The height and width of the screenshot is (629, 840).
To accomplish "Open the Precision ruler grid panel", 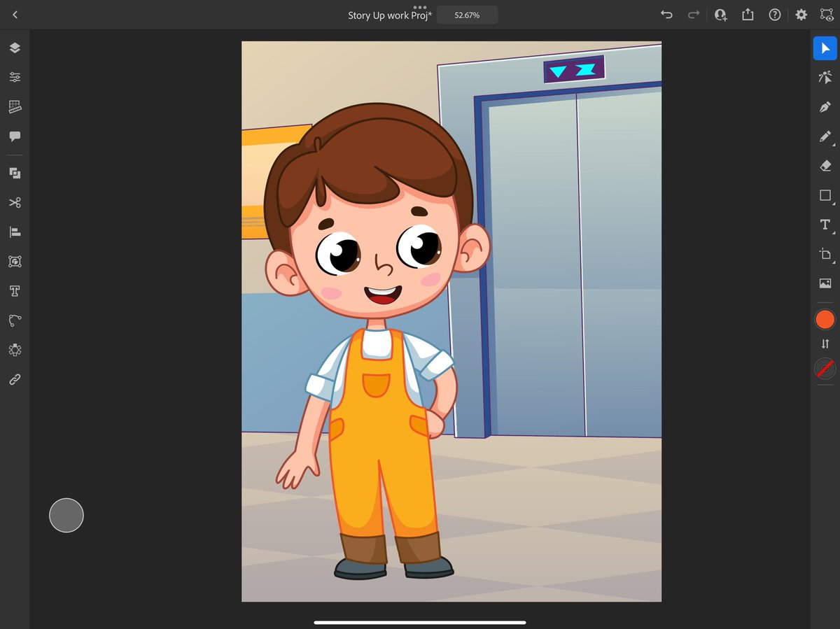I will coord(15,107).
